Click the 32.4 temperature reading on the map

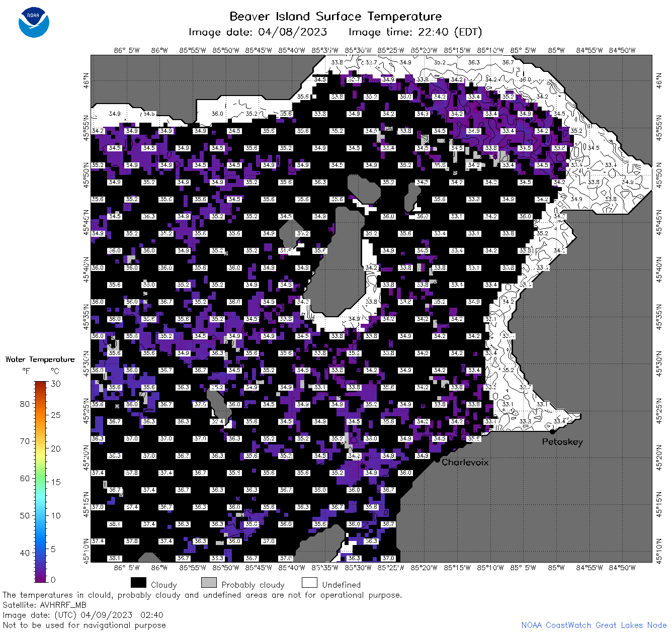click(x=217, y=421)
